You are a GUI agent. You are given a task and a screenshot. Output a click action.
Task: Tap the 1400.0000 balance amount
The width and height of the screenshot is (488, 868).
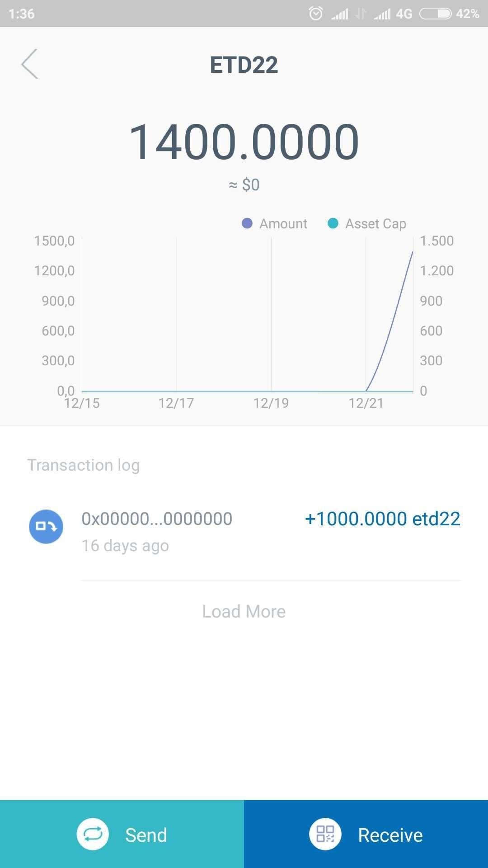pyautogui.click(x=244, y=142)
